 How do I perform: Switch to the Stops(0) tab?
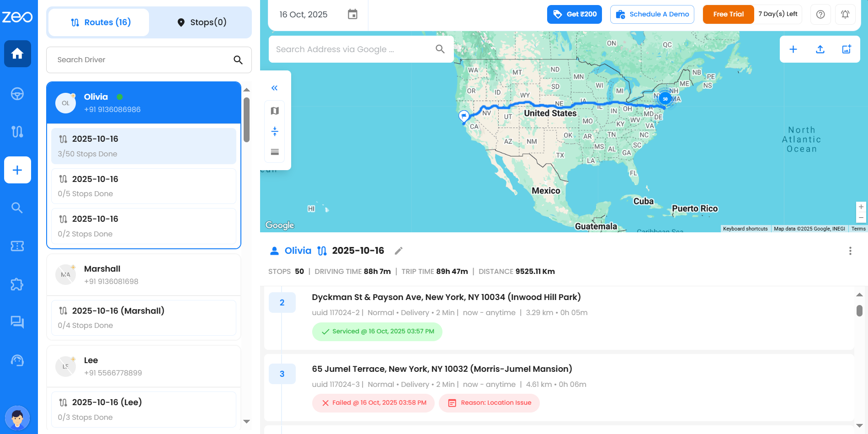pyautogui.click(x=202, y=22)
